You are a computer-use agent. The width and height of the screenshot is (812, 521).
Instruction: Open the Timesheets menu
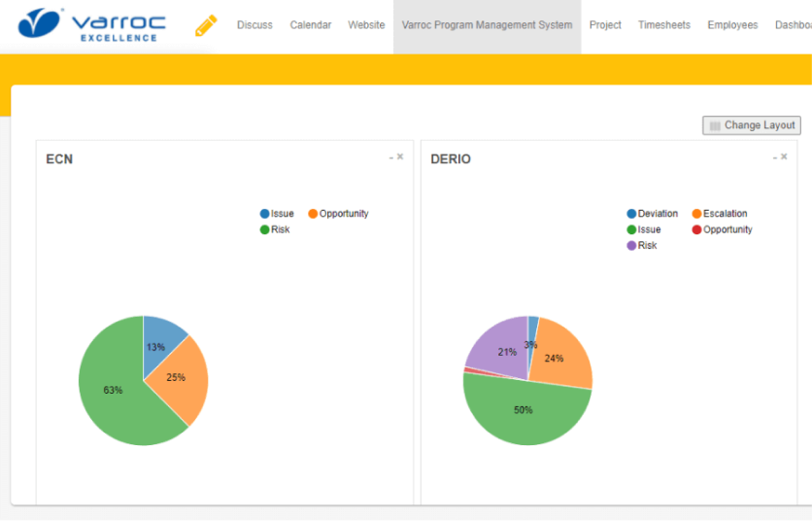663,25
